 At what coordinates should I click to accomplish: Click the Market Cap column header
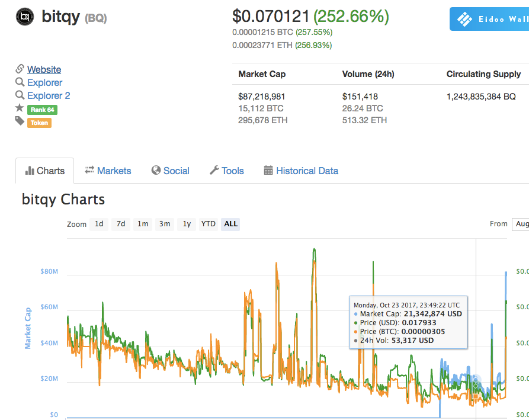[x=262, y=74]
